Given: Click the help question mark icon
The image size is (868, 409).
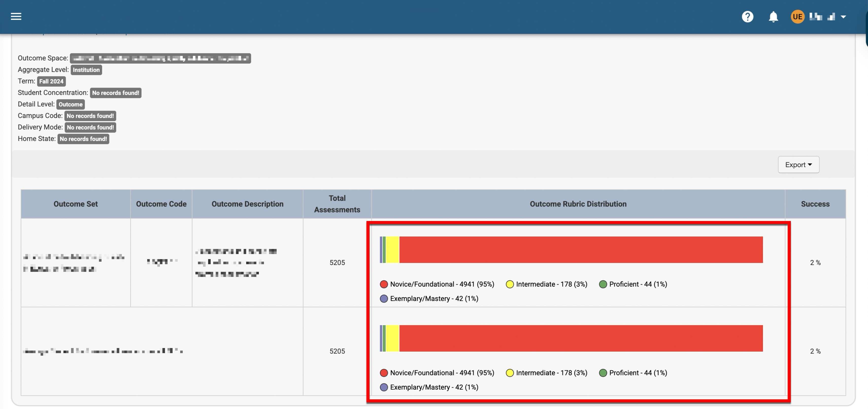Looking at the screenshot, I should point(747,17).
